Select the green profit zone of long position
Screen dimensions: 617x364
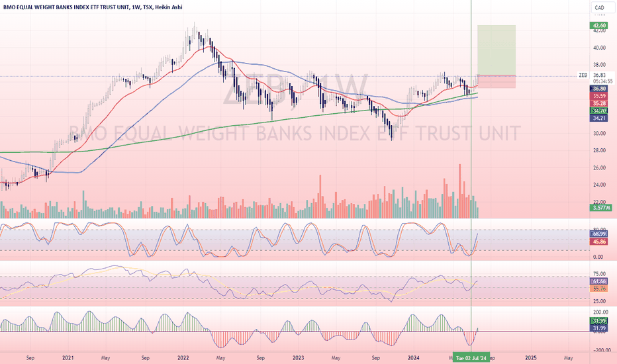pyautogui.click(x=497, y=50)
